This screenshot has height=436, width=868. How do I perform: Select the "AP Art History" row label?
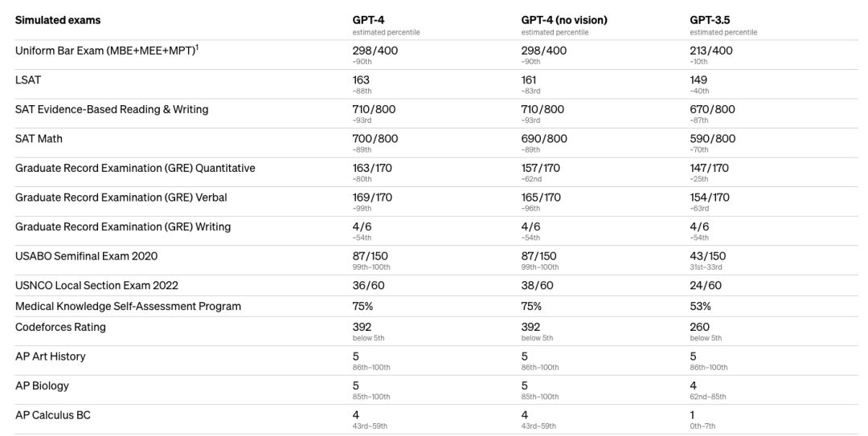(x=50, y=357)
